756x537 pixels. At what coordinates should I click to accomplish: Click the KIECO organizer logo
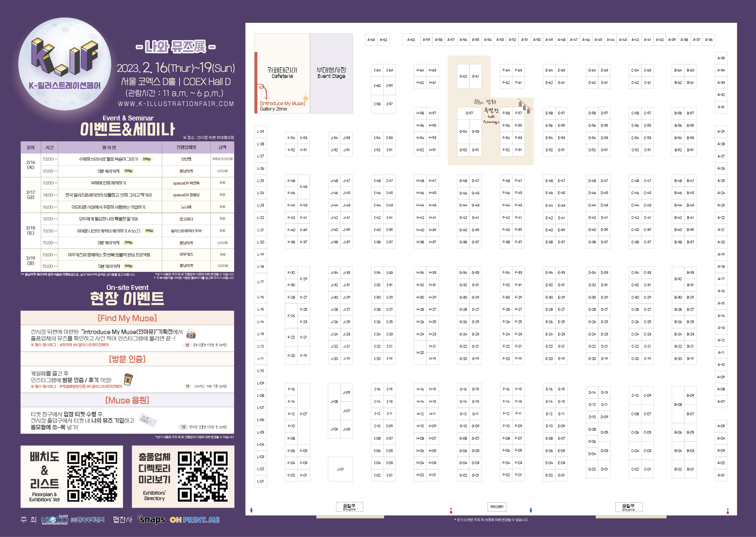pos(55,520)
